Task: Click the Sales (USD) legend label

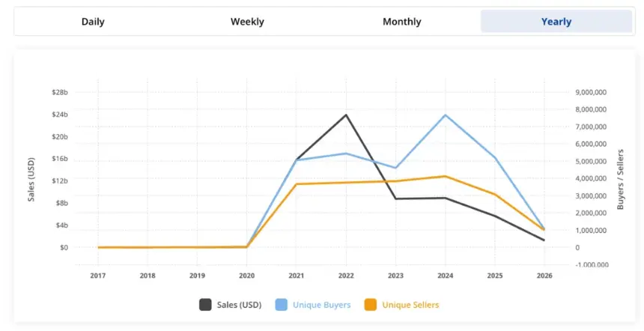Action: 239,305
